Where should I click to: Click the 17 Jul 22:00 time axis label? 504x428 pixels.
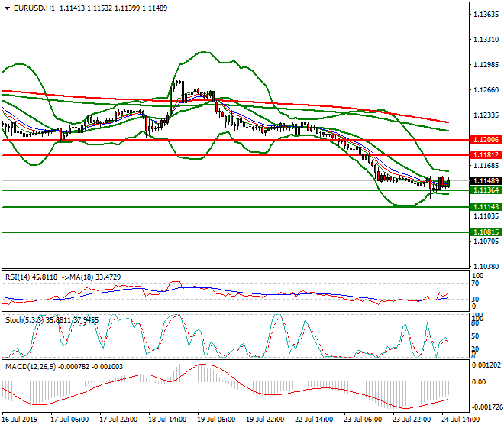[118, 420]
